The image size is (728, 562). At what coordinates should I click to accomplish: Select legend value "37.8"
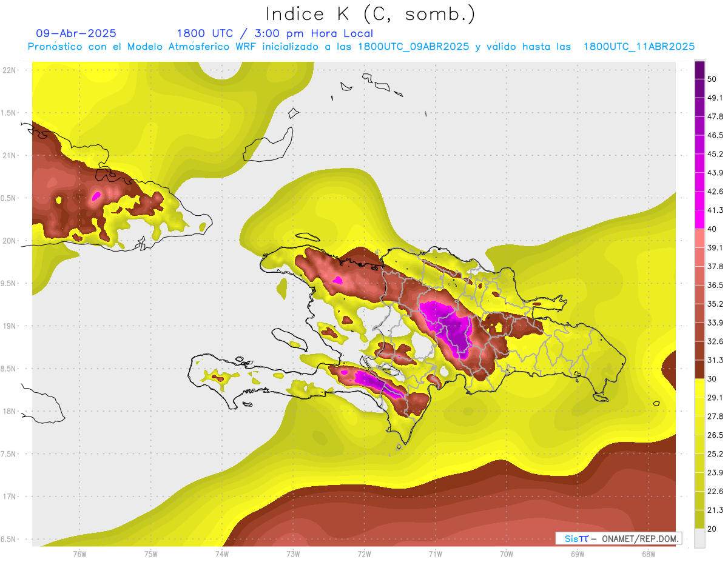click(x=715, y=266)
